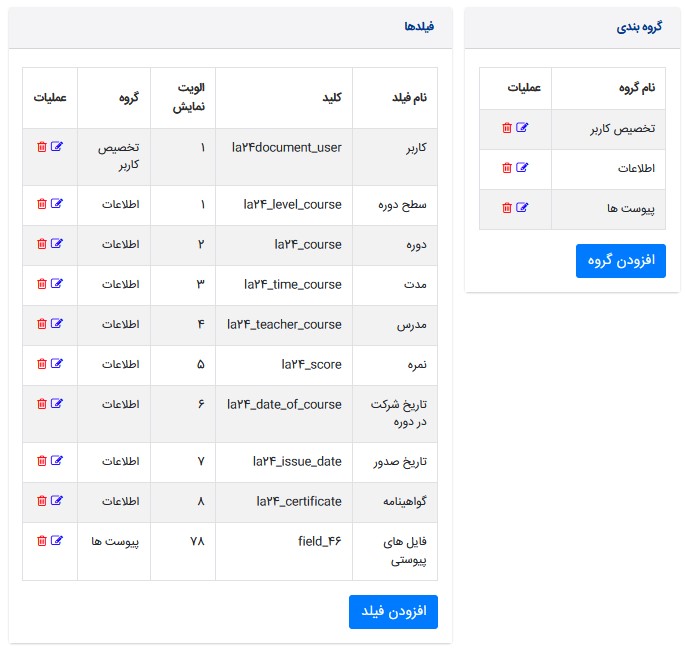Delete the field_46 attachments field
686x664 pixels.
pos(41,541)
